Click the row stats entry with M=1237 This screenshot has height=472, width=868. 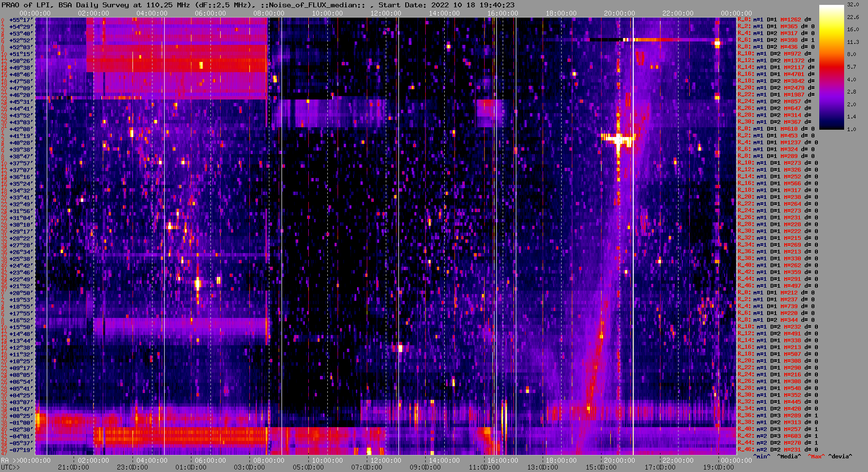point(778,142)
